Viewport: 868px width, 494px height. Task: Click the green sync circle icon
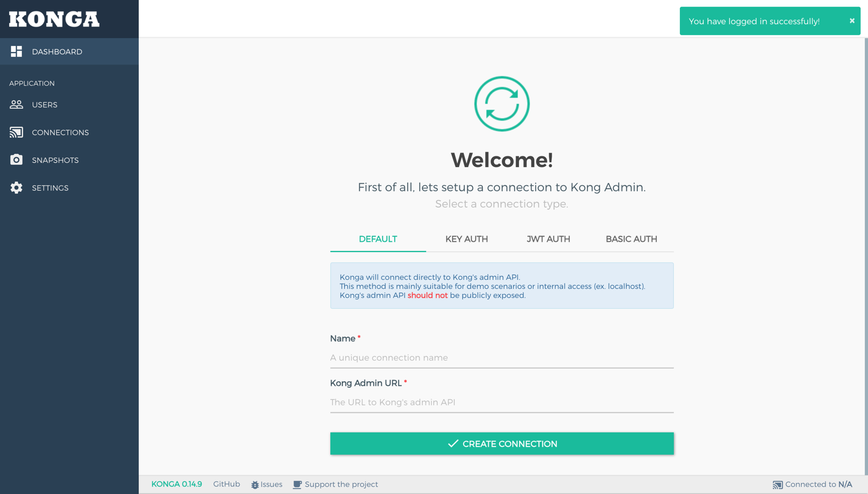(502, 104)
